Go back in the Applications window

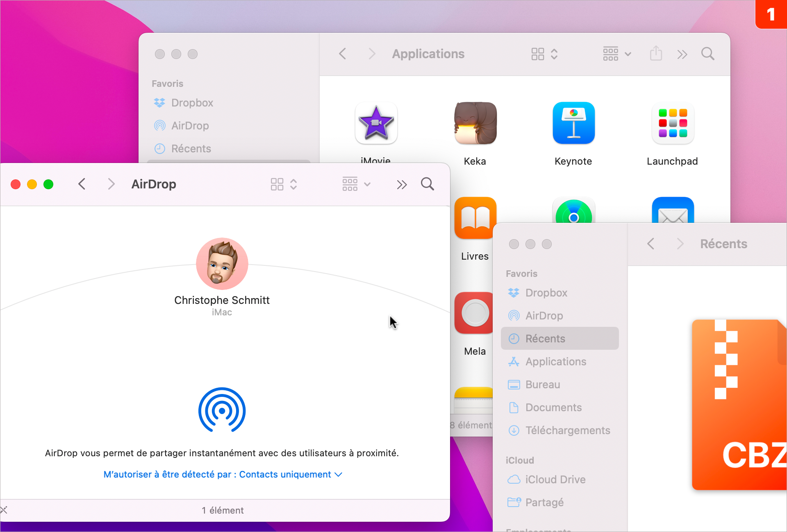coord(343,54)
